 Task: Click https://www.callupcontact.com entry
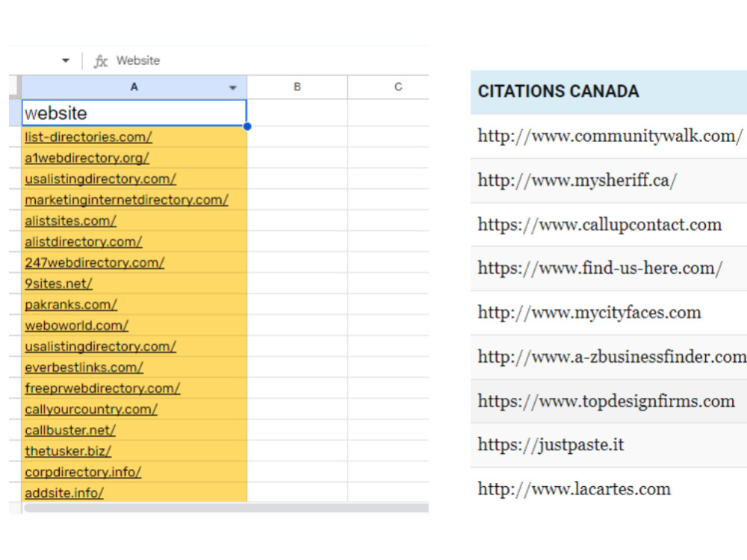pyautogui.click(x=599, y=225)
